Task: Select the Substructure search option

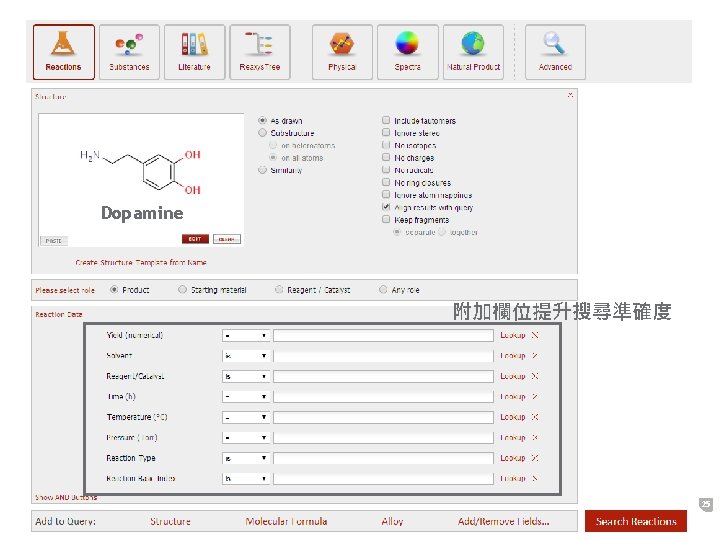Action: click(262, 133)
